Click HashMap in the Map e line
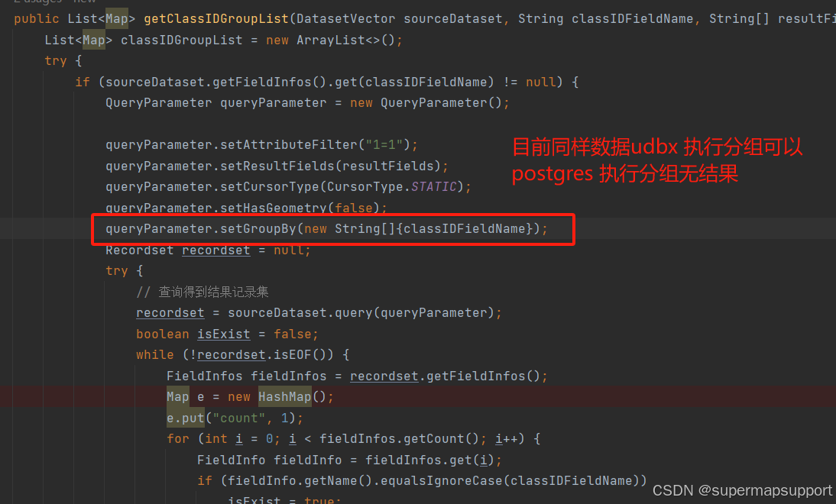The image size is (836, 504). (x=285, y=397)
